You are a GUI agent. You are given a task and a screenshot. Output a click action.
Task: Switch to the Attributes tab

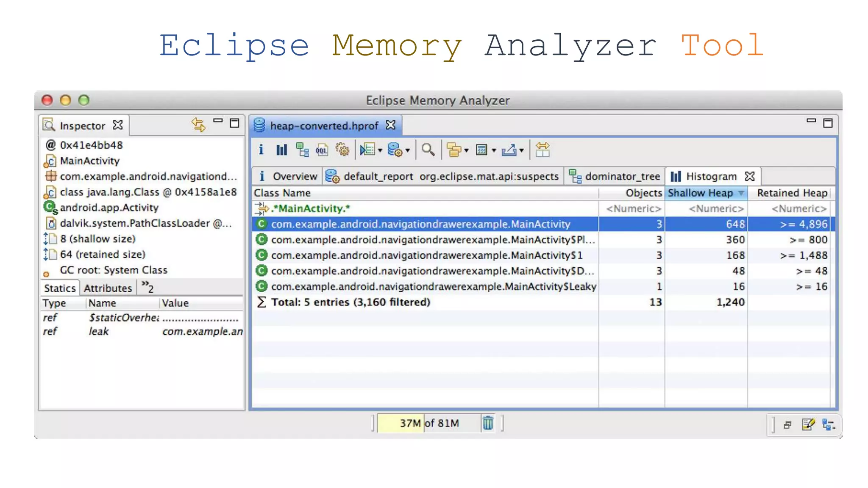click(x=108, y=288)
